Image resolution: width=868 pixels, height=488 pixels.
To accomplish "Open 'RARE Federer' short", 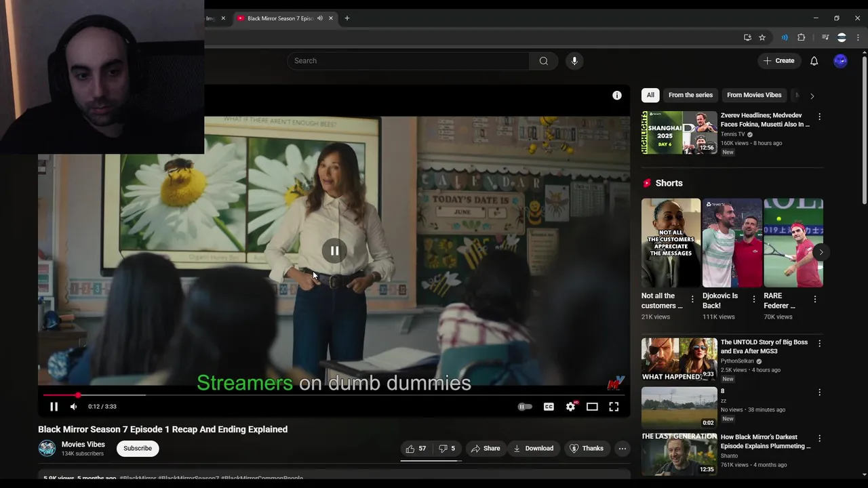I will (793, 243).
